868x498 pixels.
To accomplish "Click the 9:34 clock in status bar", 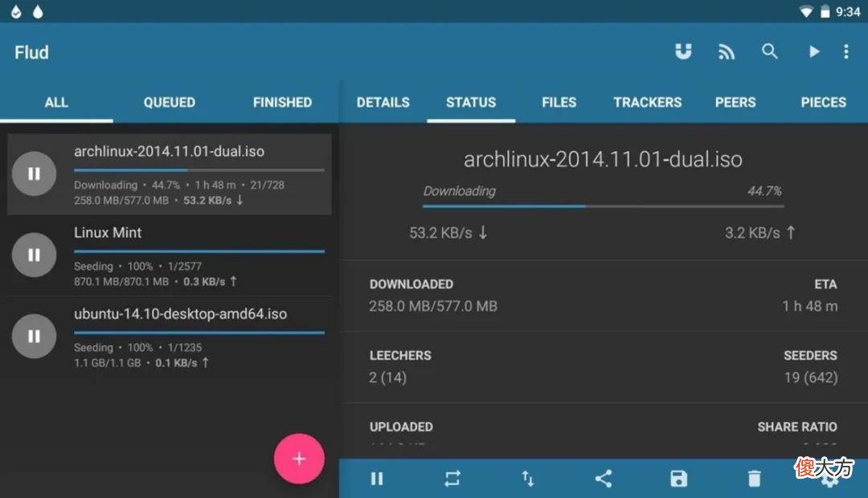I will click(x=848, y=11).
